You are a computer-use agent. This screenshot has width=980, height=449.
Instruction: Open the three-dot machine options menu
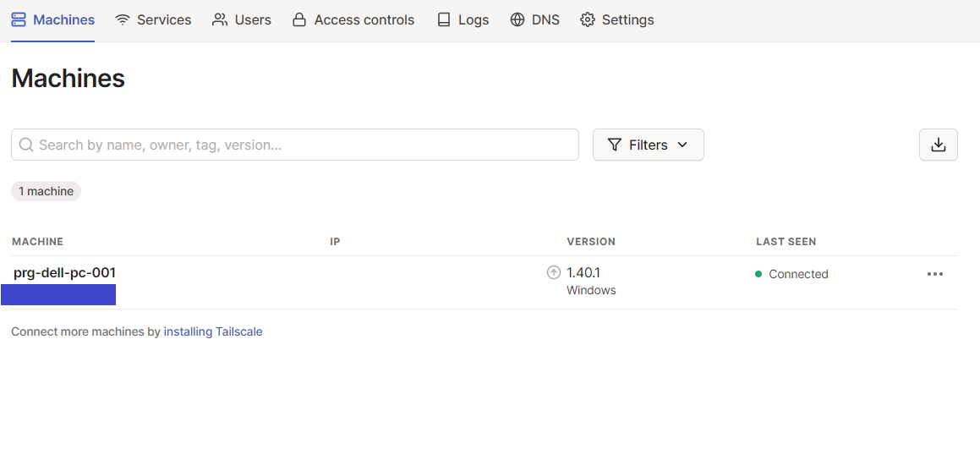pyautogui.click(x=934, y=274)
